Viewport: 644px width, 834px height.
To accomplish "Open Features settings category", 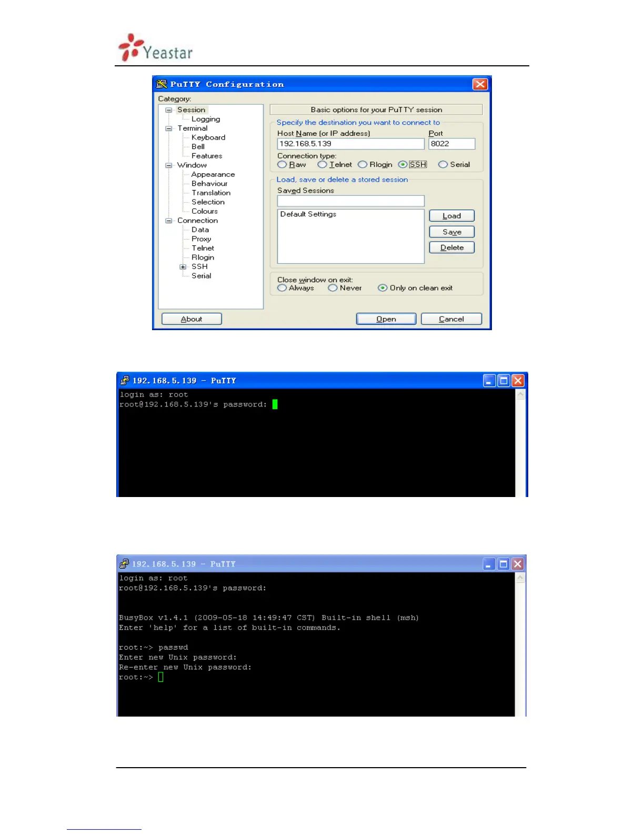I will pyautogui.click(x=207, y=156).
